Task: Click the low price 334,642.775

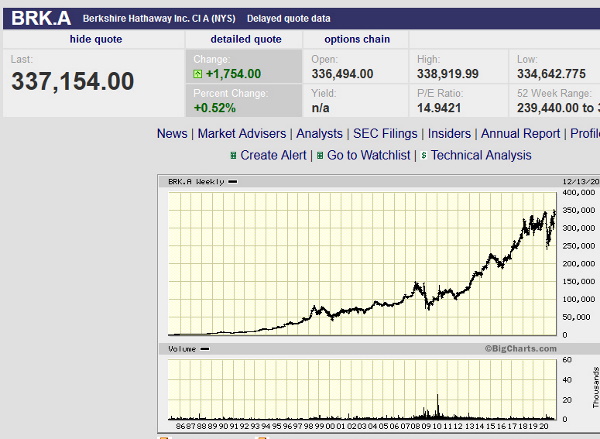Action: pos(551,74)
